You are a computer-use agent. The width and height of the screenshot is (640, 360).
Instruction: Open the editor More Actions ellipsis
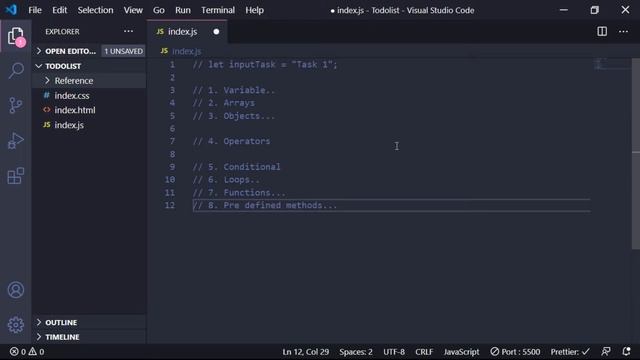(623, 31)
